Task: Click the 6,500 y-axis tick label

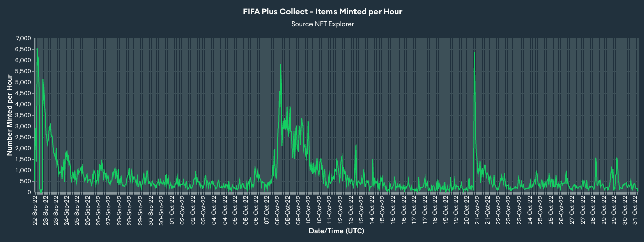Action: [x=24, y=50]
